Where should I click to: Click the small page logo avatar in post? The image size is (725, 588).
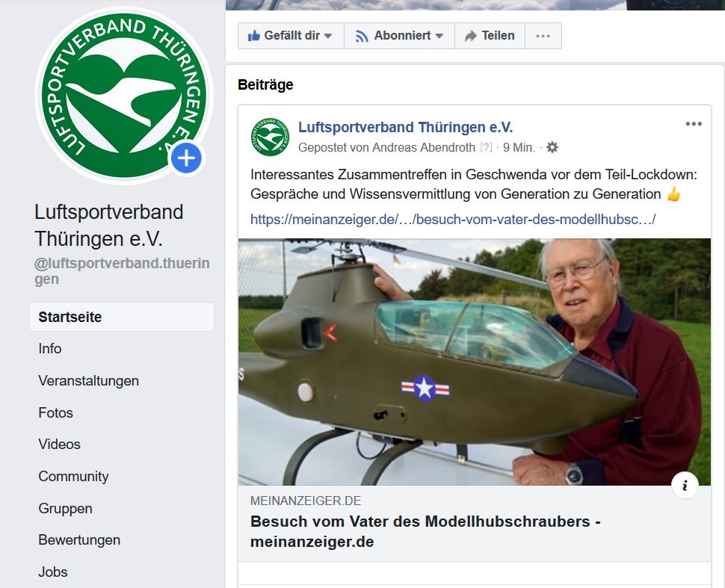click(x=271, y=137)
